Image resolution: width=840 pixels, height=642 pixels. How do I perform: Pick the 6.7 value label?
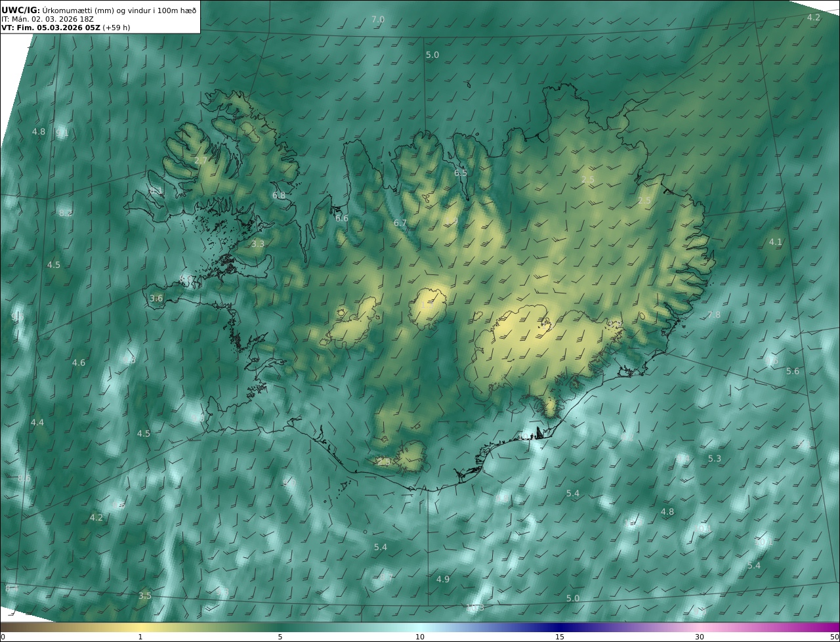point(400,223)
